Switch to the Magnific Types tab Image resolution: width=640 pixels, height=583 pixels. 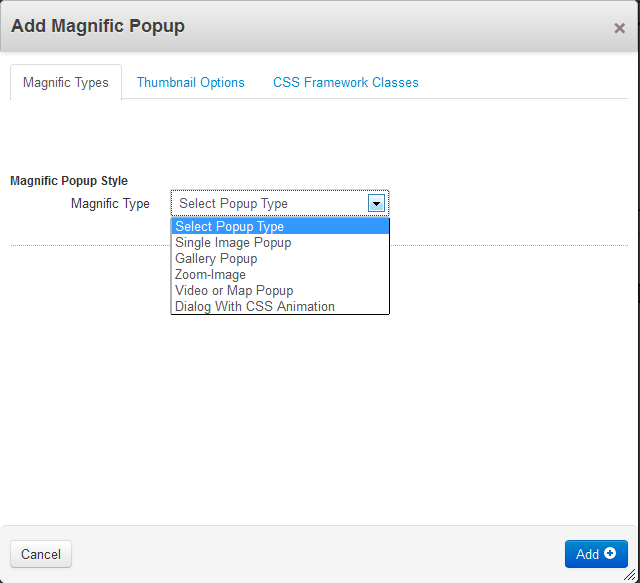click(66, 82)
